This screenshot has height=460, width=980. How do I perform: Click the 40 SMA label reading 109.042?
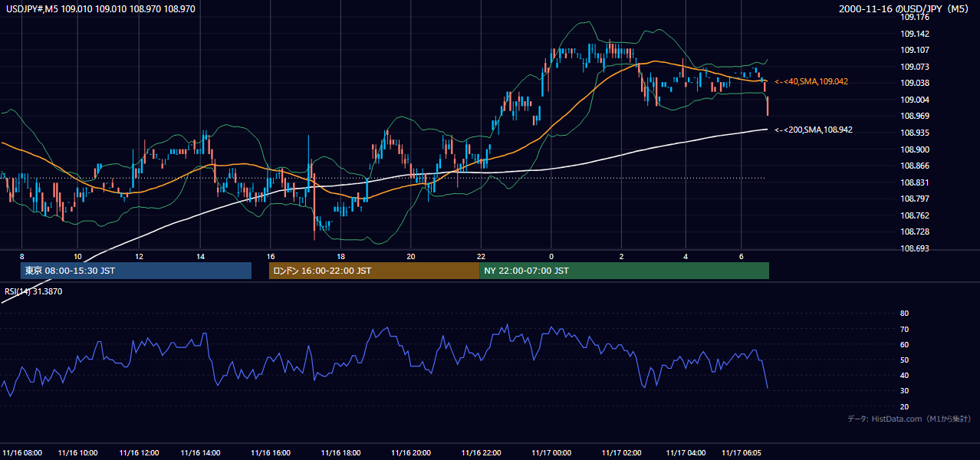[811, 81]
